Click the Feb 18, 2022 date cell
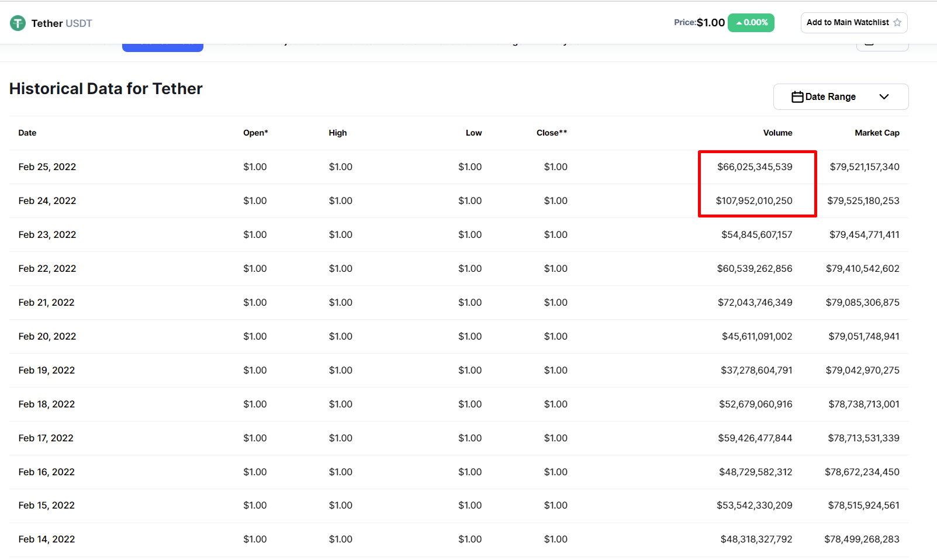This screenshot has height=560, width=937. tap(47, 404)
